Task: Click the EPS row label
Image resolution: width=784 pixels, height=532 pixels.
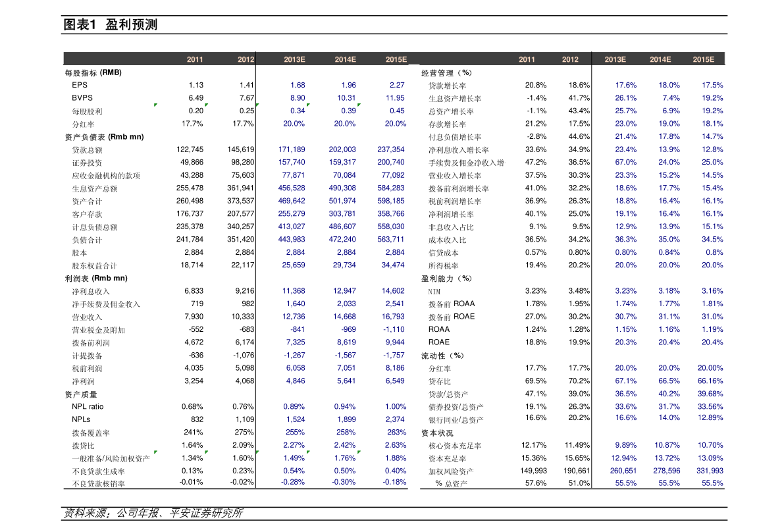Action: (x=80, y=85)
